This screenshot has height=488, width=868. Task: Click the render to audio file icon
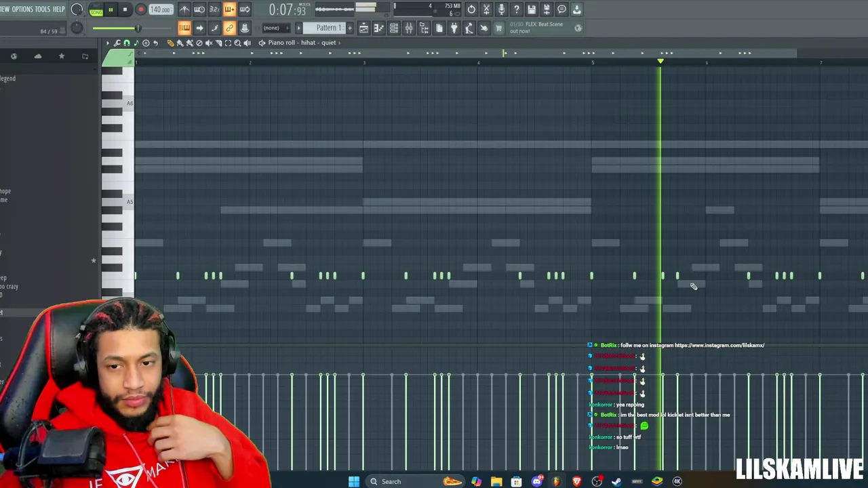point(547,9)
